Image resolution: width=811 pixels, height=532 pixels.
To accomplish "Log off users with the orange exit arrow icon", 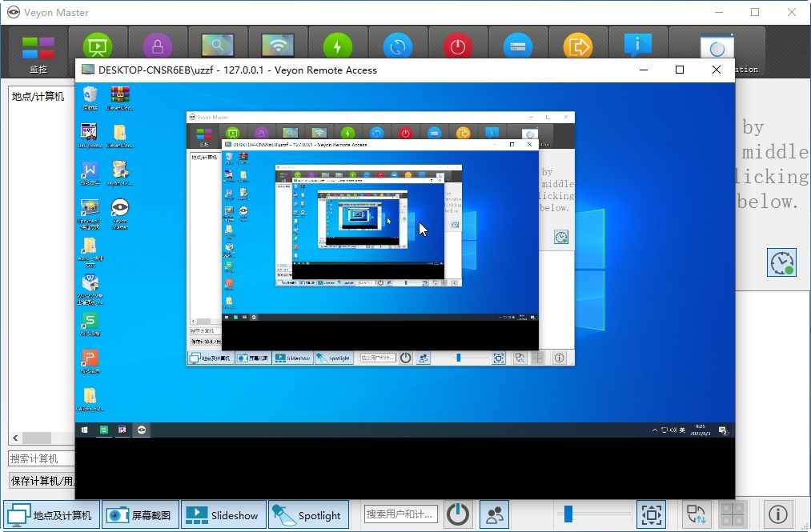I will [578, 46].
